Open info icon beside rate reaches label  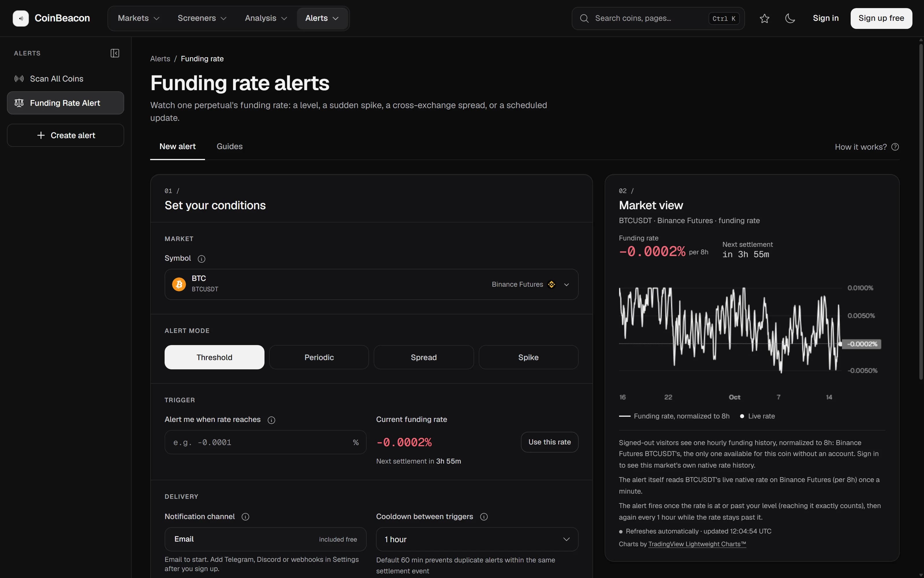pos(271,420)
